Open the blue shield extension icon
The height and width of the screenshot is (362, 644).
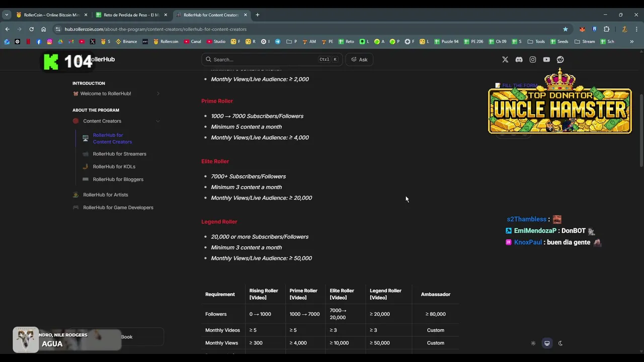pyautogui.click(x=594, y=29)
